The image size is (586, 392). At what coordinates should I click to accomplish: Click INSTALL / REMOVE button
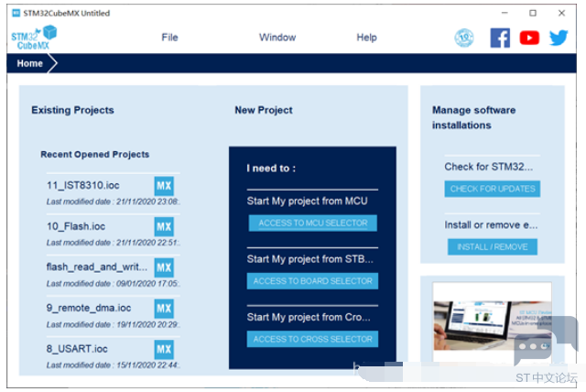point(493,247)
